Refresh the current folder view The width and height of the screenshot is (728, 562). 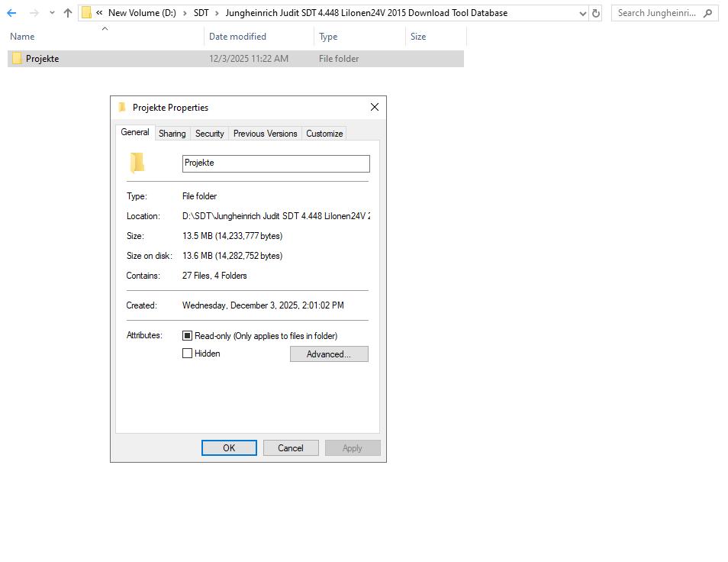tap(596, 14)
